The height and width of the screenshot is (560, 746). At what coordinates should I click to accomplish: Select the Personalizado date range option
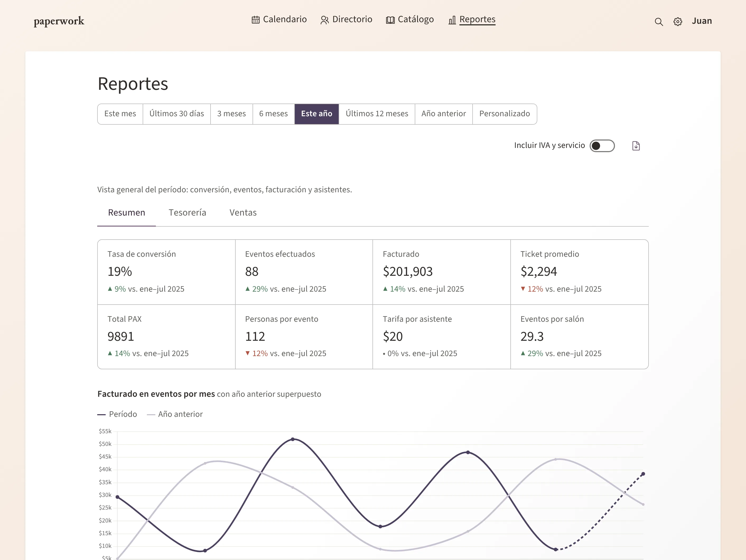coord(505,114)
